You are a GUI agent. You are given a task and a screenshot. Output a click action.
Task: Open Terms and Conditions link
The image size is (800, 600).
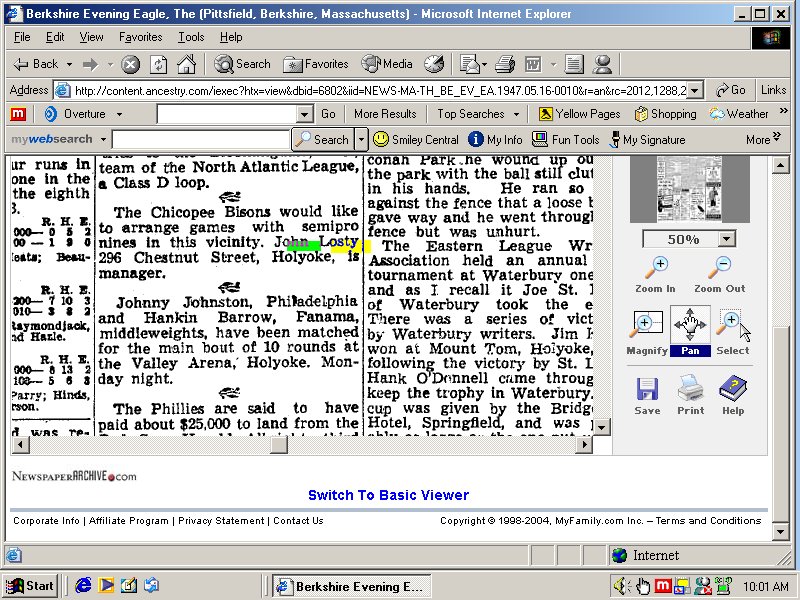coord(708,520)
